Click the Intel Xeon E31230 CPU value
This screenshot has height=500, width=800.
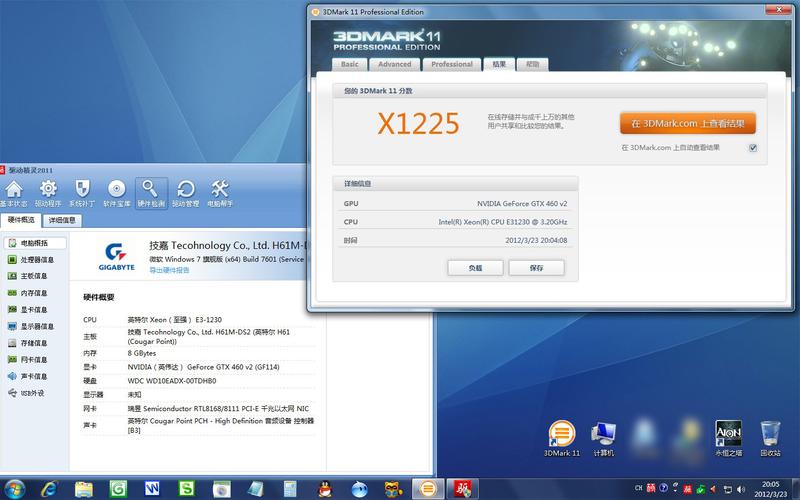click(x=503, y=222)
